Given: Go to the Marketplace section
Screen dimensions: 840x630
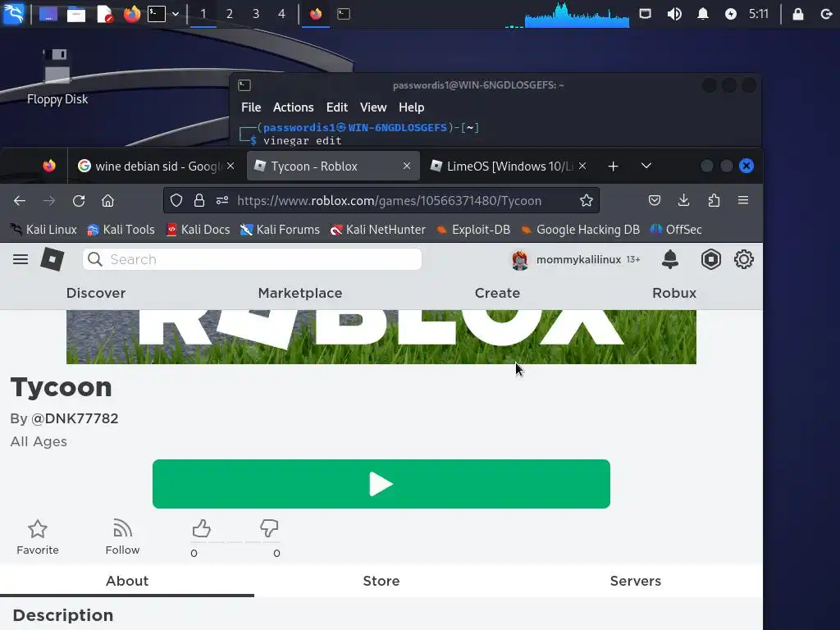Looking at the screenshot, I should tap(300, 293).
